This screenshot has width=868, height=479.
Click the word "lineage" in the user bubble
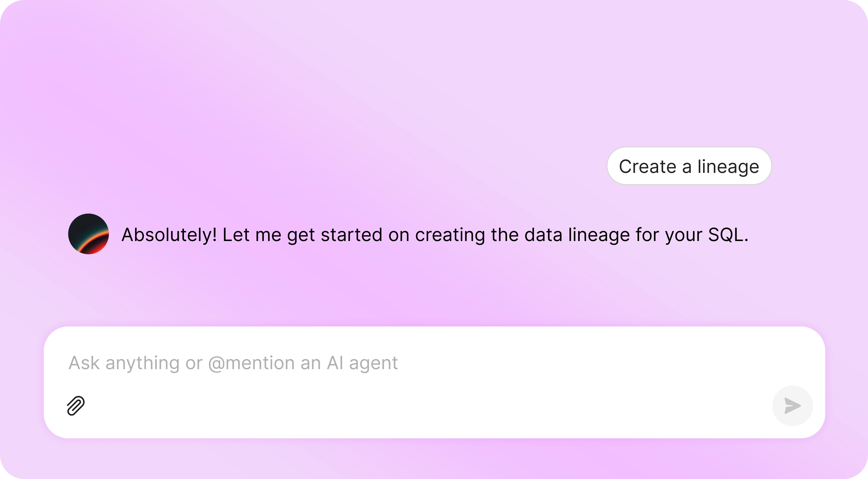click(x=728, y=166)
